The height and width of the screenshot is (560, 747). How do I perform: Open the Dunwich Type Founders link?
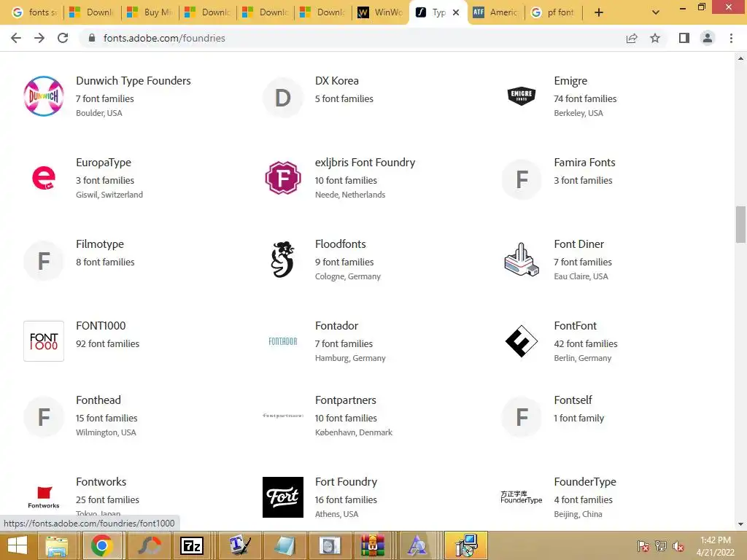pyautogui.click(x=133, y=81)
